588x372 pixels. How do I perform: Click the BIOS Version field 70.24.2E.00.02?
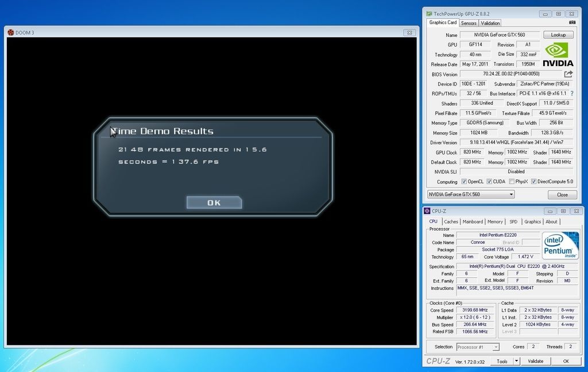coord(511,74)
